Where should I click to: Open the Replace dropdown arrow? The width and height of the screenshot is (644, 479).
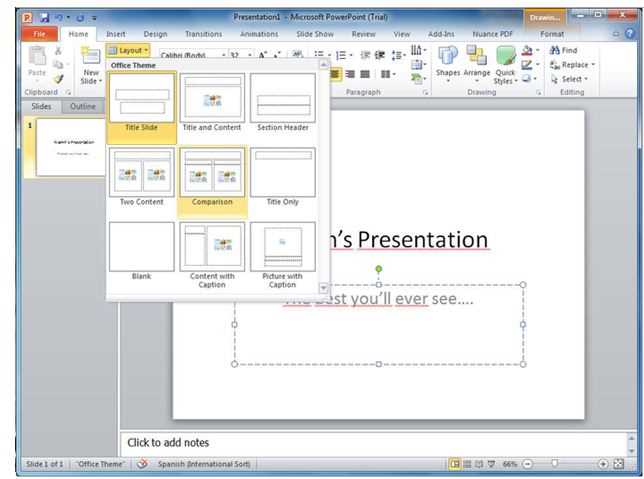[x=593, y=64]
